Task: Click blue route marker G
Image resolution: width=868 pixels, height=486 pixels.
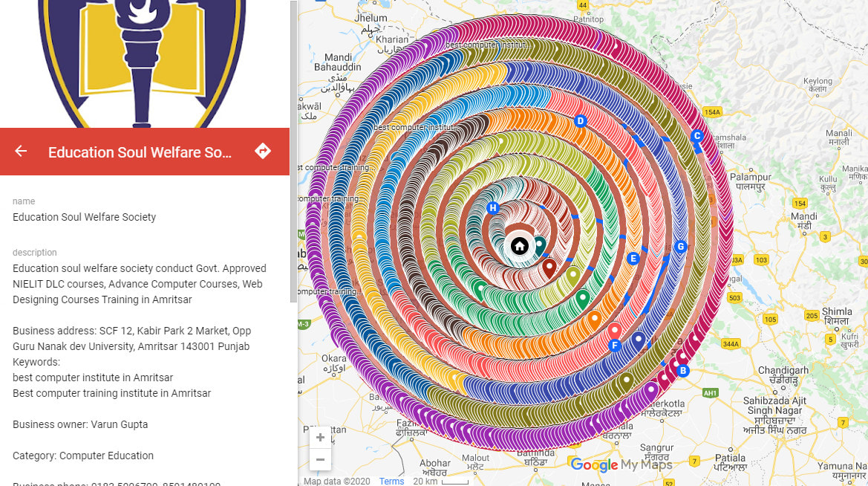Action: 681,247
